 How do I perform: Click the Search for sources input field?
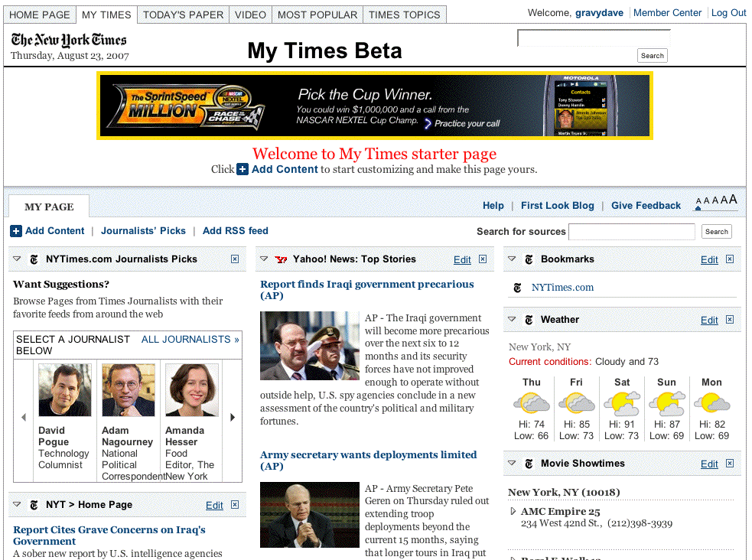pyautogui.click(x=631, y=232)
